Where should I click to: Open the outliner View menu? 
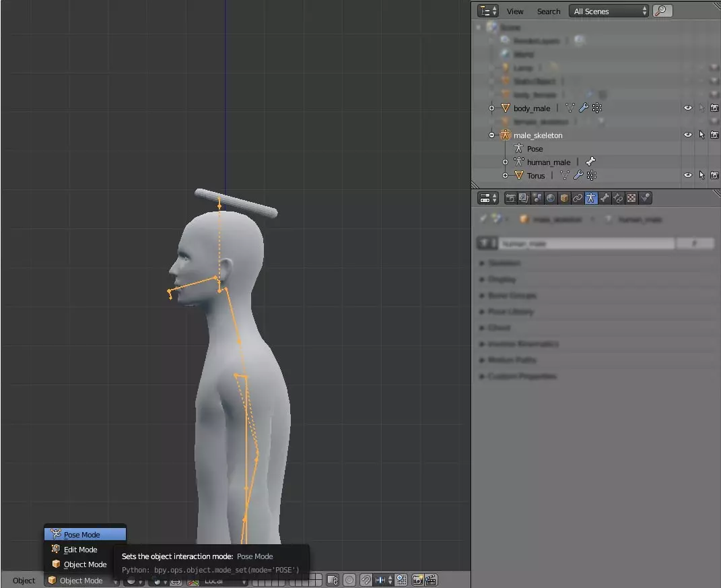tap(515, 11)
